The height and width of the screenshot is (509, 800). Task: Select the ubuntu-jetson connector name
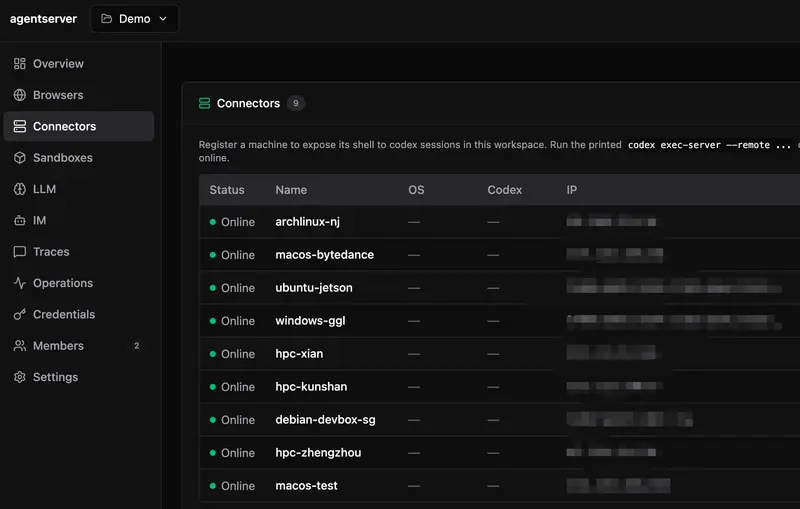(314, 288)
